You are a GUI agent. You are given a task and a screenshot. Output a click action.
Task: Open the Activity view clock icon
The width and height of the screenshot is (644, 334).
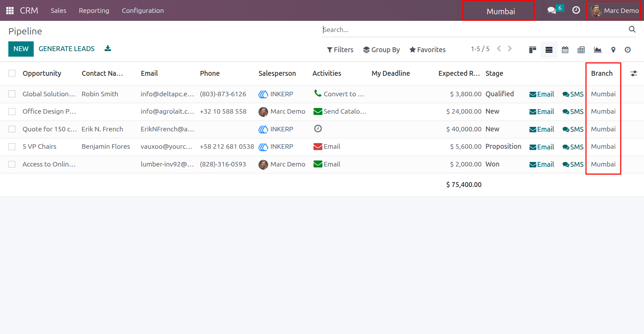(x=628, y=50)
